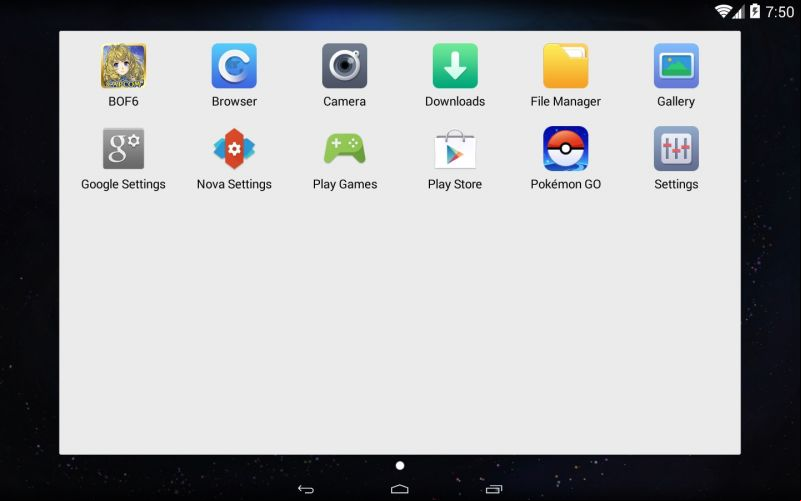801x501 pixels.
Task: Tap the battery charging status icon
Action: 755,11
